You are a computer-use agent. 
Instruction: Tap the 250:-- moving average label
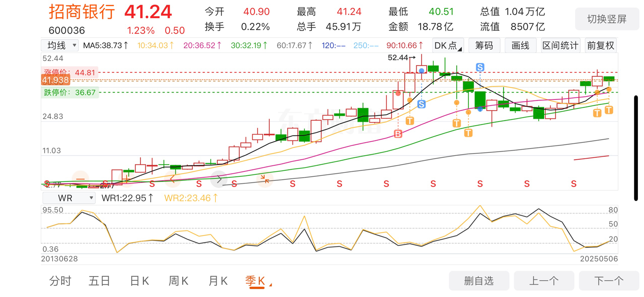tap(366, 46)
